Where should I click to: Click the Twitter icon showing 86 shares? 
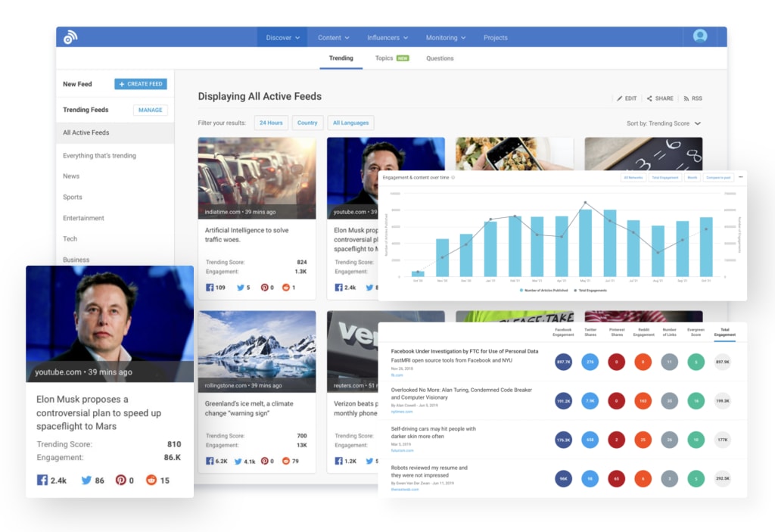click(x=86, y=480)
